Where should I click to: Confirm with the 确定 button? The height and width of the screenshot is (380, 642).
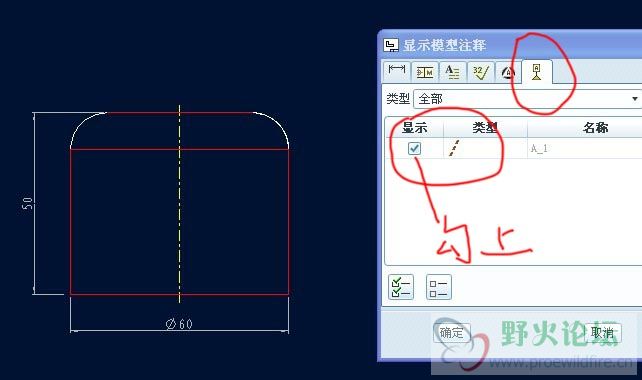[452, 333]
